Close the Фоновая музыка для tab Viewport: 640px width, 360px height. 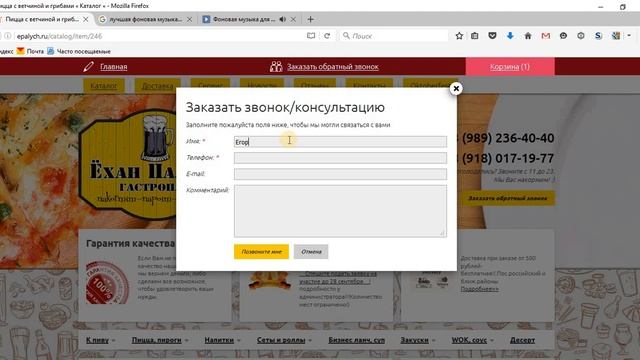(293, 19)
